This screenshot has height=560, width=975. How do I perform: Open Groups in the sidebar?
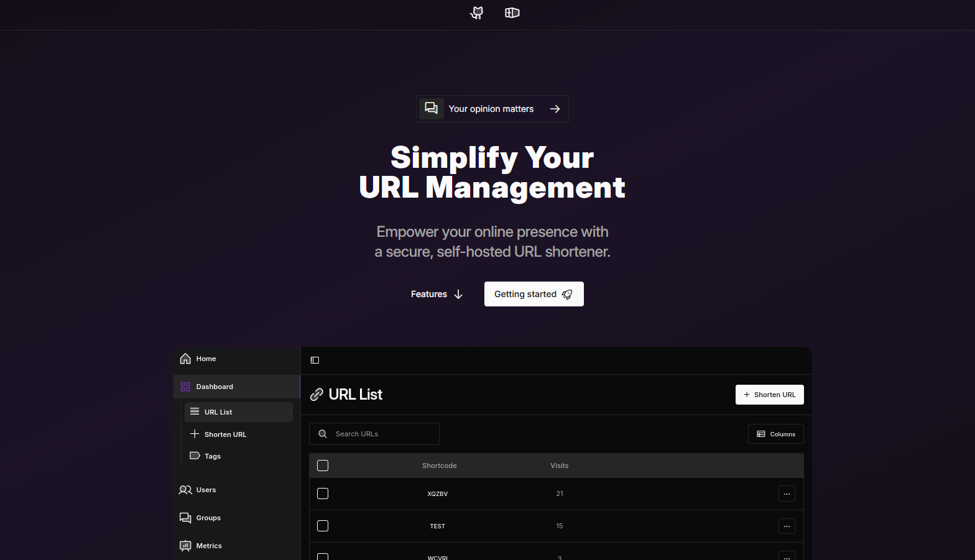click(237, 518)
